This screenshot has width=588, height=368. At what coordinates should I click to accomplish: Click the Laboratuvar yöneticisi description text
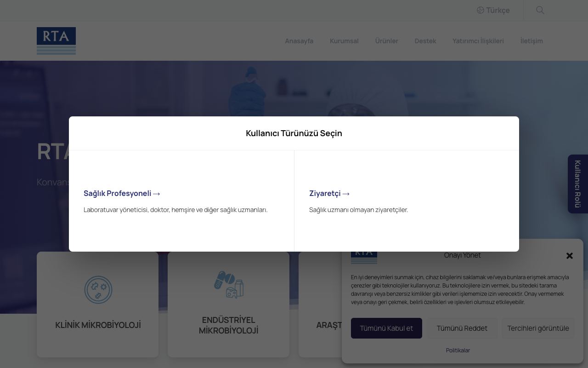175,210
